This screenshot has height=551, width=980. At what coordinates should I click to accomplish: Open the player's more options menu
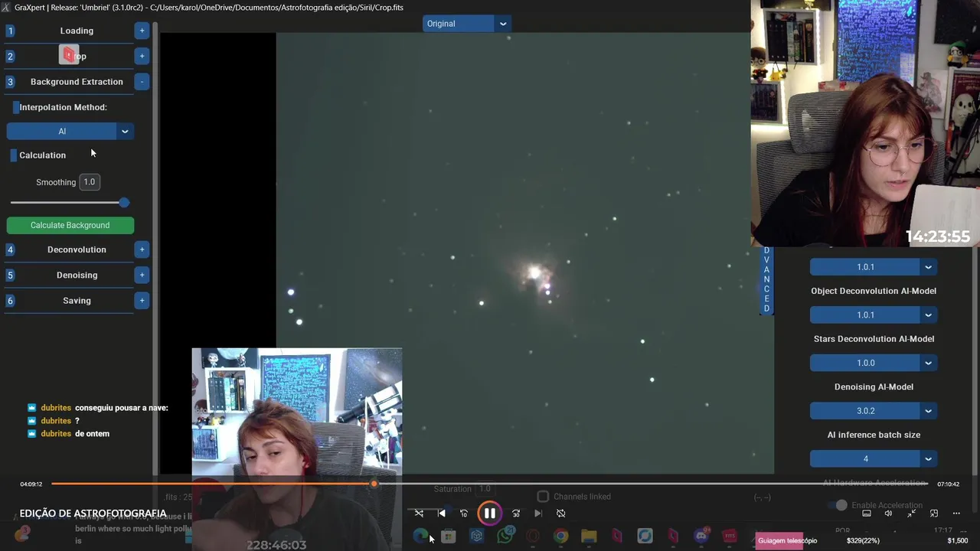click(x=956, y=514)
